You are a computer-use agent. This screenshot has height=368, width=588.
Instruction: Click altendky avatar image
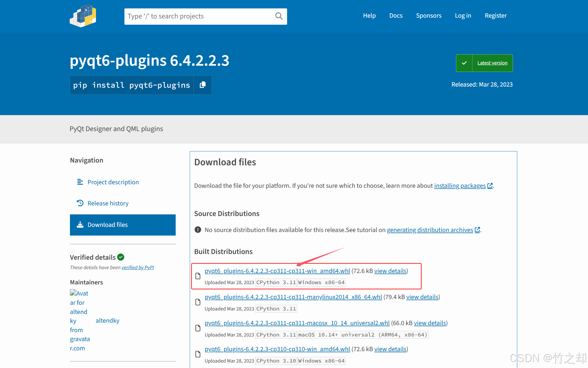[80, 321]
